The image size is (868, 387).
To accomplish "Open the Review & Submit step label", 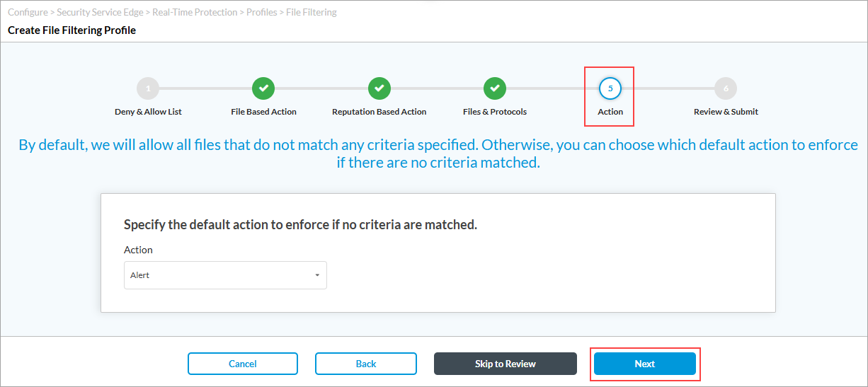I will 726,112.
